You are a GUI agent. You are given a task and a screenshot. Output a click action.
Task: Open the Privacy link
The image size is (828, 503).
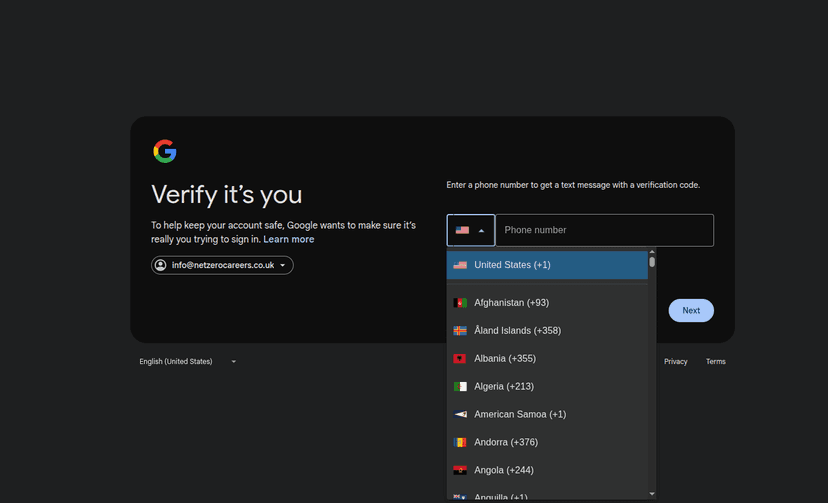pos(675,362)
